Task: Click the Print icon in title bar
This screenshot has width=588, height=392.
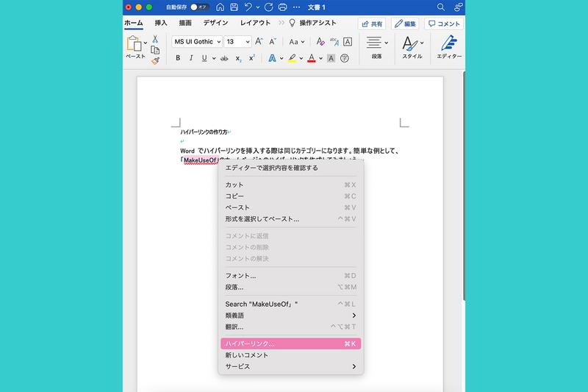Action: 282,7
